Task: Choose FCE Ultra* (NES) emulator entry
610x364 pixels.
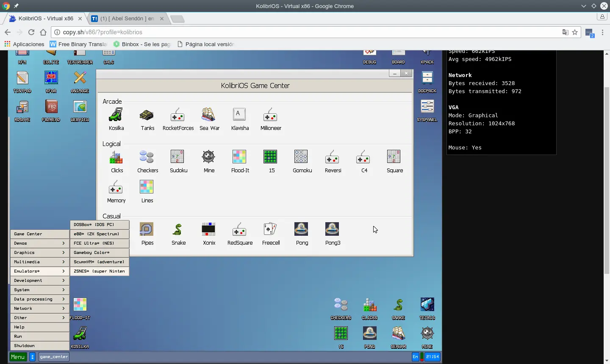Action: (x=100, y=243)
